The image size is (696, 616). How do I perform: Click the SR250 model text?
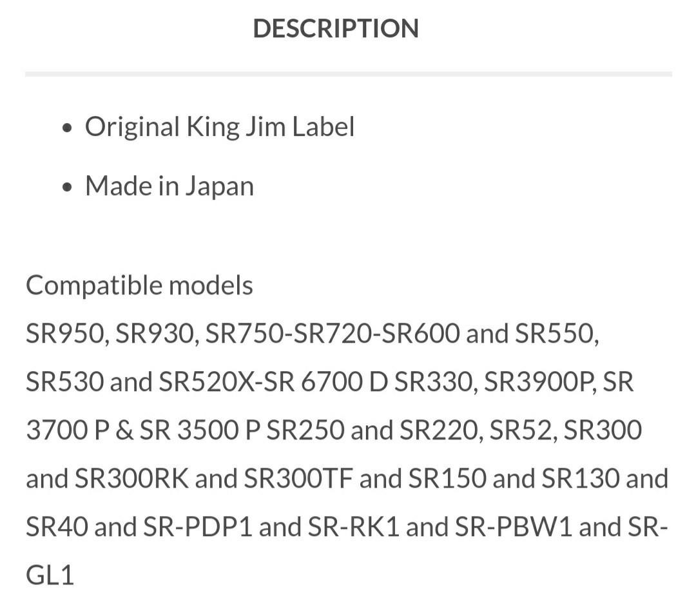(305, 430)
